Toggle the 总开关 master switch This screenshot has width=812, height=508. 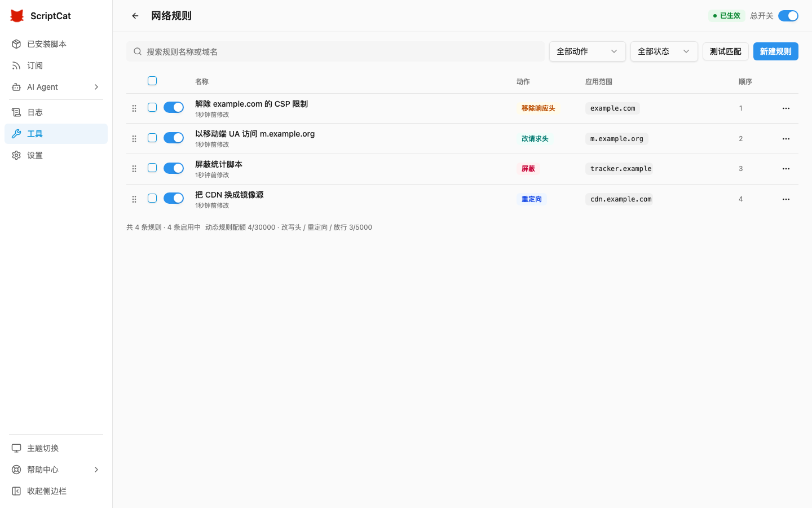click(x=788, y=16)
